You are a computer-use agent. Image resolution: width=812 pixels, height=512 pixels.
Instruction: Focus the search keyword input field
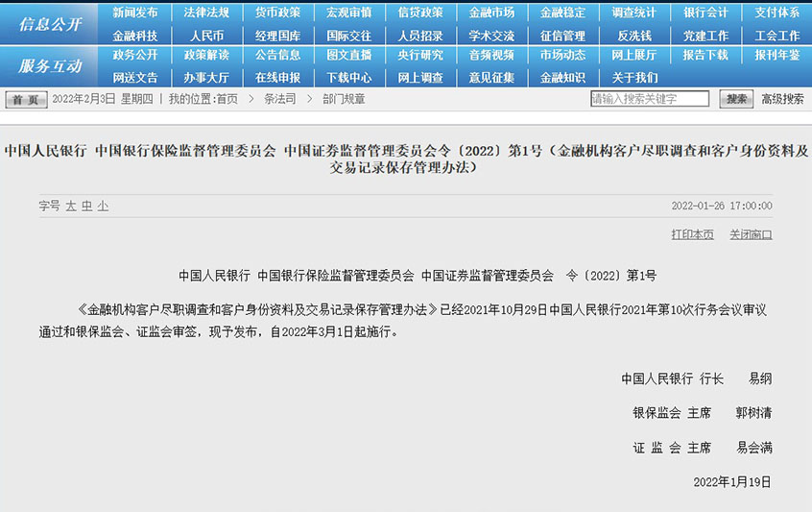tap(649, 99)
